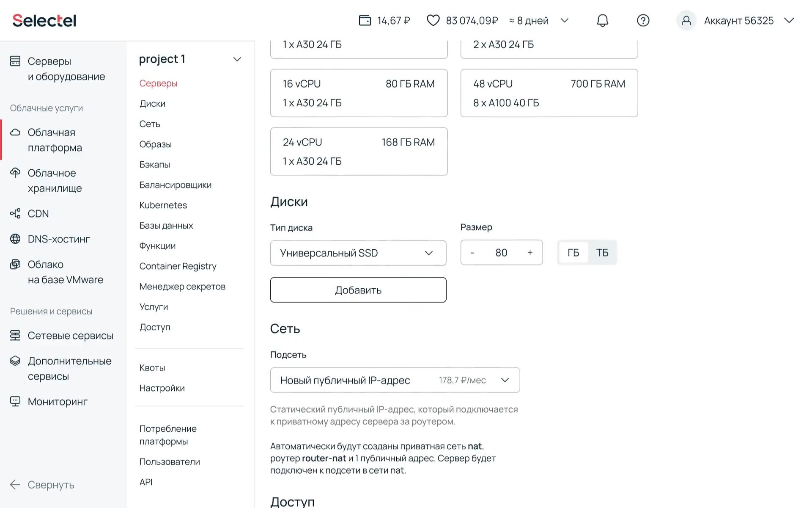Click the help question mark icon

(643, 20)
